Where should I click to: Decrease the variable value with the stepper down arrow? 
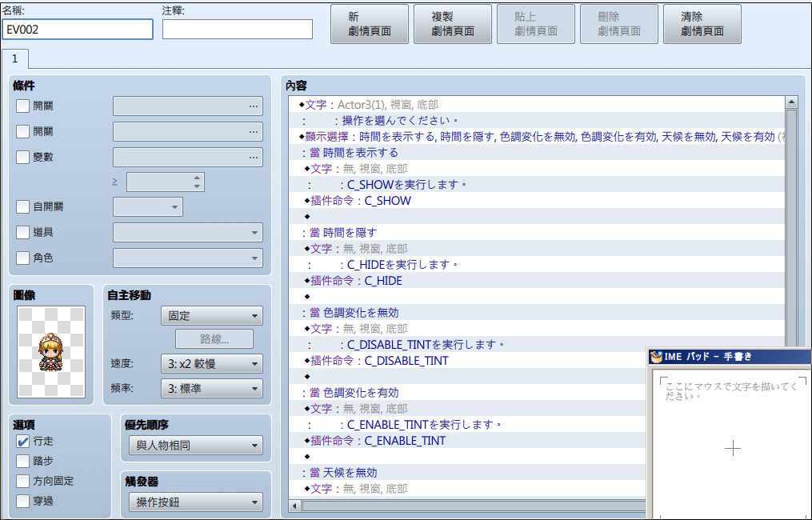coord(197,186)
